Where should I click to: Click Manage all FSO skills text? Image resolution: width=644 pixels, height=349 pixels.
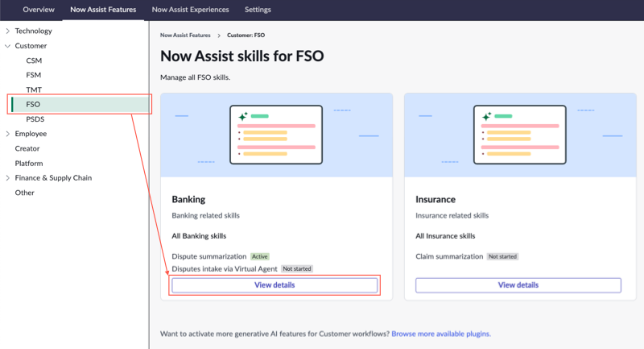195,77
